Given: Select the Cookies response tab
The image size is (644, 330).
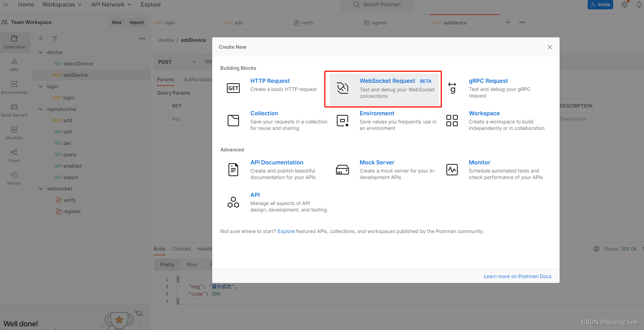Looking at the screenshot, I should 181,249.
